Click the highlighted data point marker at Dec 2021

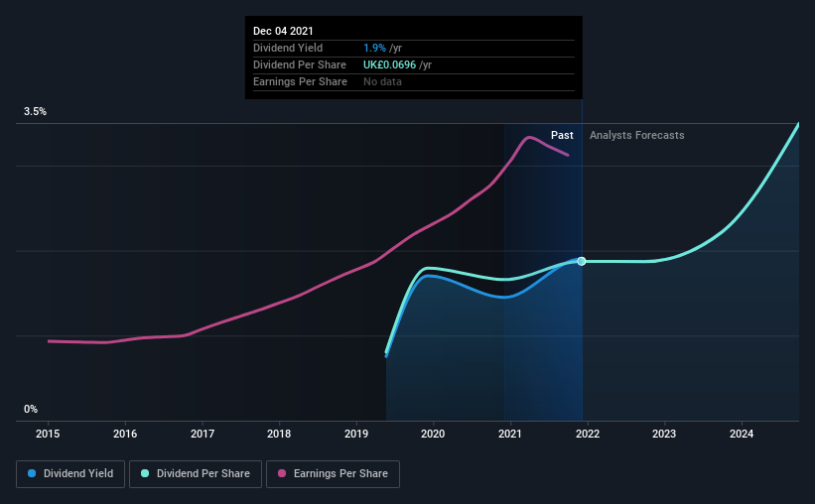click(582, 261)
